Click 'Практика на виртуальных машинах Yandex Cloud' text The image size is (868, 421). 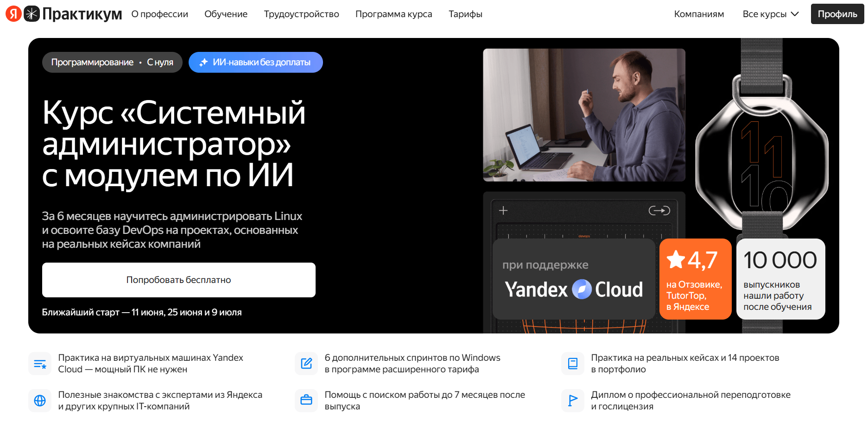point(151,364)
